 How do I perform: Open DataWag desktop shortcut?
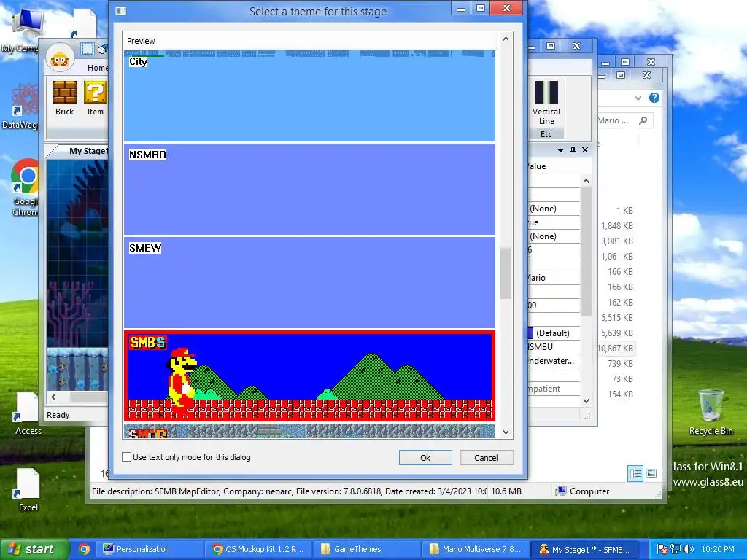click(x=20, y=106)
